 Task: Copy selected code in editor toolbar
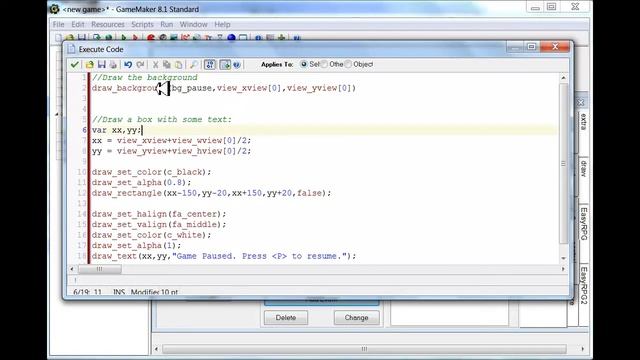click(167, 64)
